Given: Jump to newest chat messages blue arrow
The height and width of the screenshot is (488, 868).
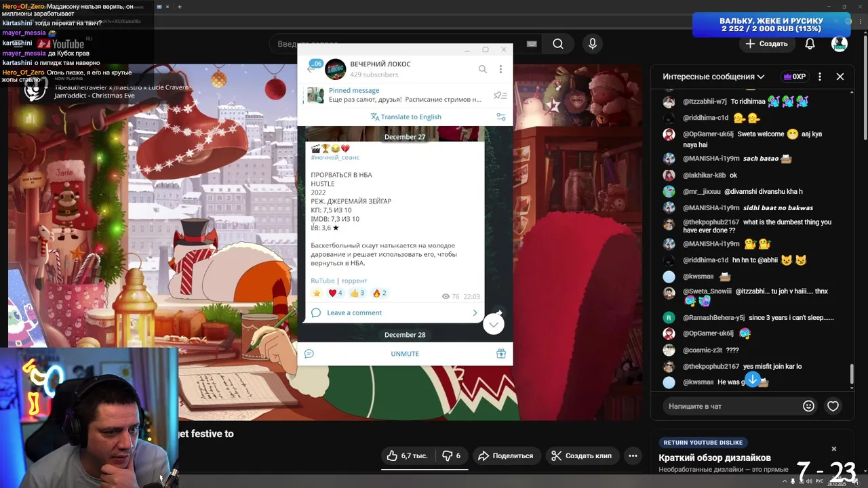Looking at the screenshot, I should [x=752, y=379].
